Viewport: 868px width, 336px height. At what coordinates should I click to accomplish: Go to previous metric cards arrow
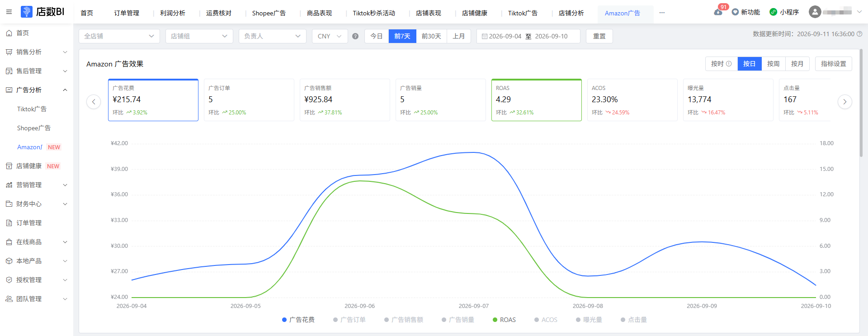pos(94,102)
